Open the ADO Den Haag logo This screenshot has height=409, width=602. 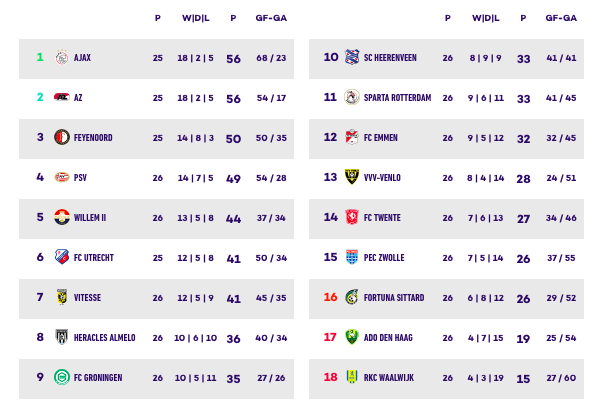tap(352, 337)
